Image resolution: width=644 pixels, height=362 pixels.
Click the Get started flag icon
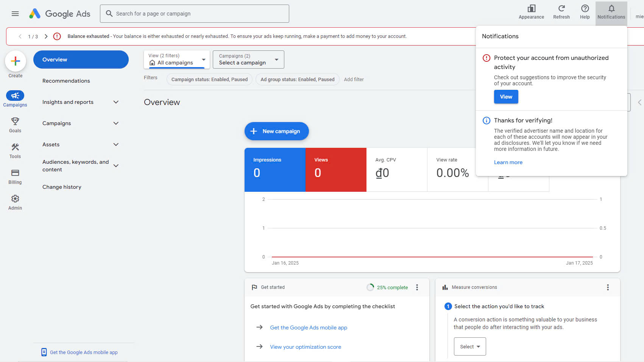(254, 287)
